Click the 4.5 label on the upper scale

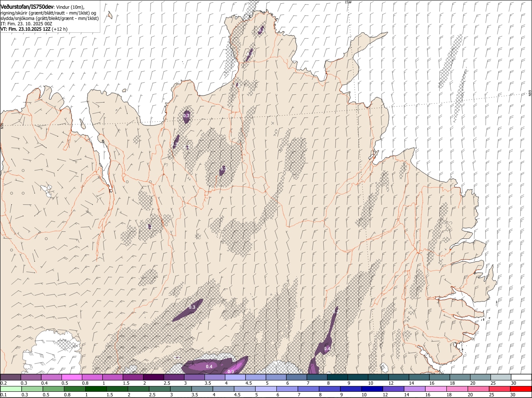(x=249, y=383)
